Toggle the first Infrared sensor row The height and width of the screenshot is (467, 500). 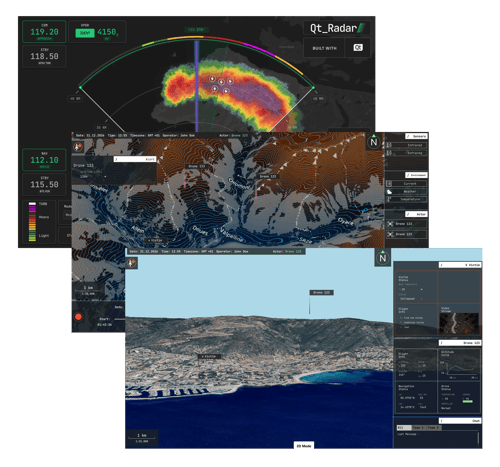(x=406, y=145)
